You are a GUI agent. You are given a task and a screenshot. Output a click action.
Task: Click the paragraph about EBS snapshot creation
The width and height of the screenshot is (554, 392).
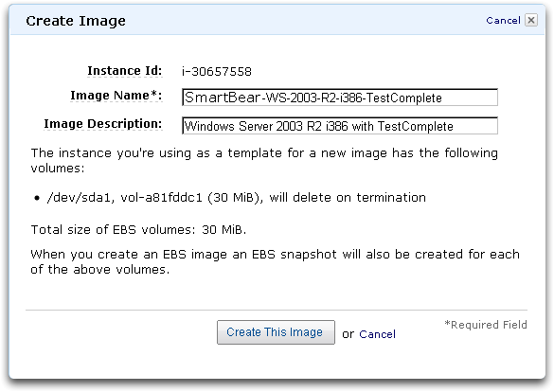(276, 261)
